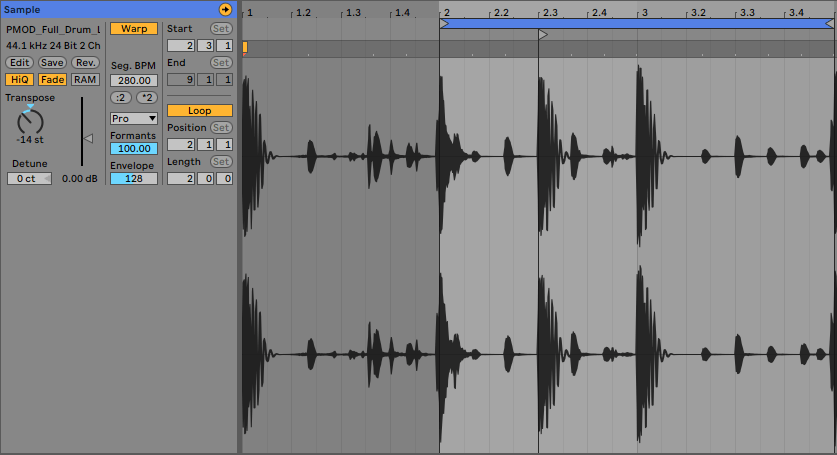837x455 pixels.
Task: Reverse the sample with the Rev. button
Action: pyautogui.click(x=85, y=63)
